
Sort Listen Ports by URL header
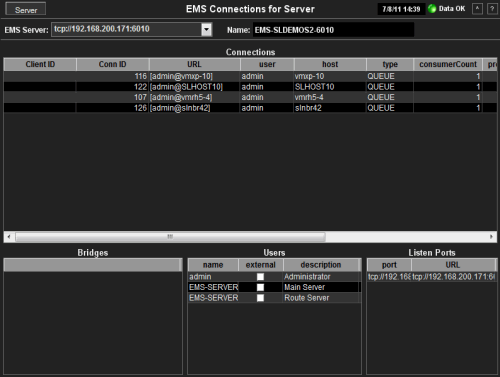pos(453,265)
